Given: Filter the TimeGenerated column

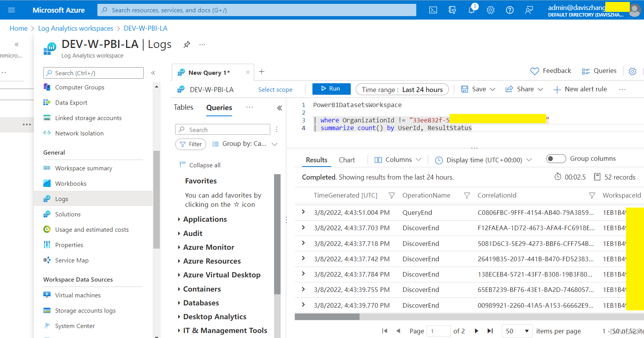Looking at the screenshot, I should 391,196.
